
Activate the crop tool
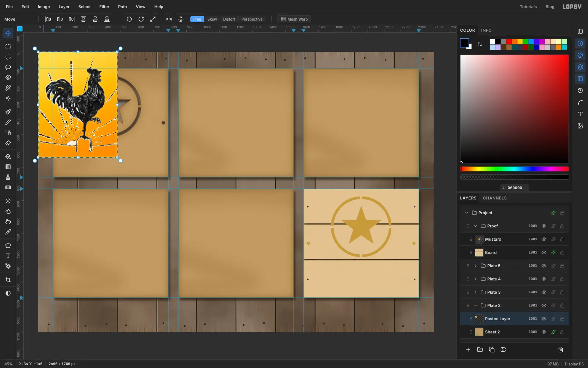point(8,280)
